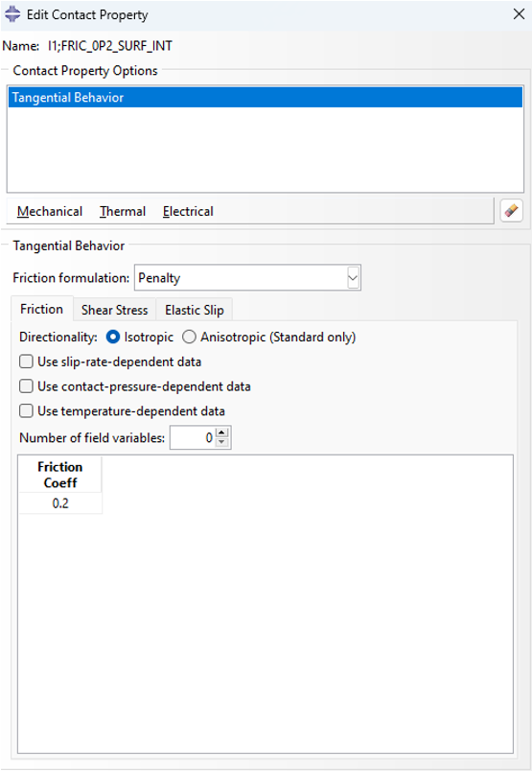Check Use contact-pressure-dependent data
The image size is (532, 771).
[26, 386]
